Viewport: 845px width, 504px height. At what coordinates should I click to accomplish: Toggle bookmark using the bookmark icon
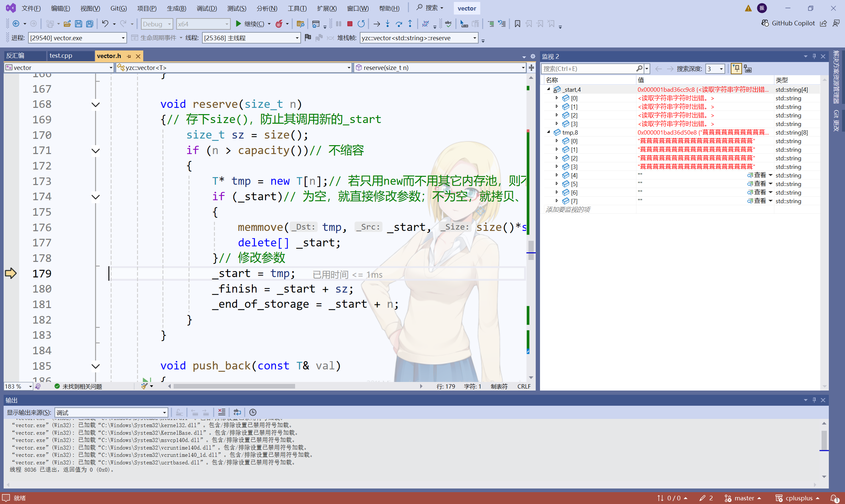[x=517, y=24]
